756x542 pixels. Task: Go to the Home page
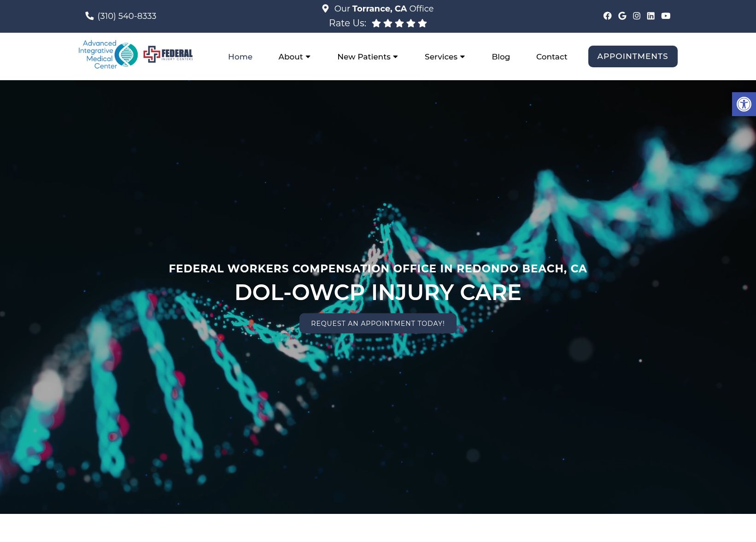(240, 57)
